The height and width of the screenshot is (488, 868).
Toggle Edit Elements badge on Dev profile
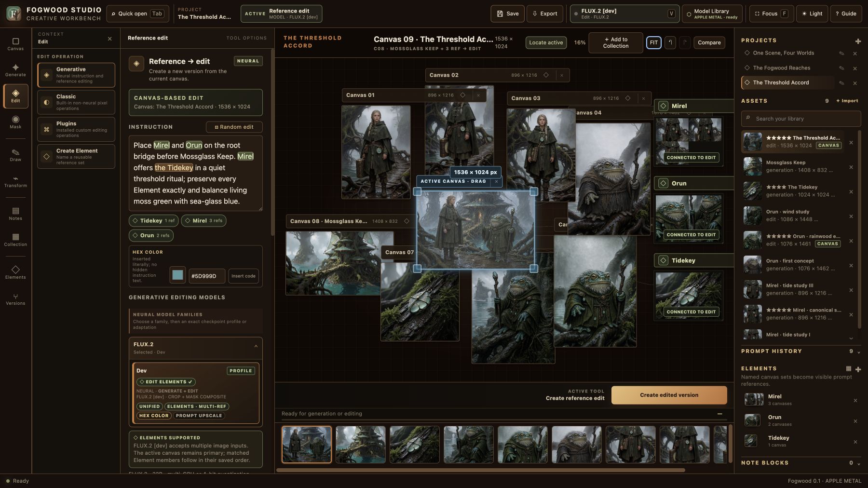pos(166,381)
